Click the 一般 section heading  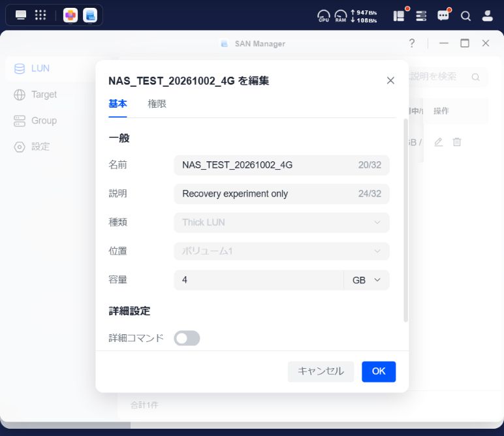pos(119,138)
